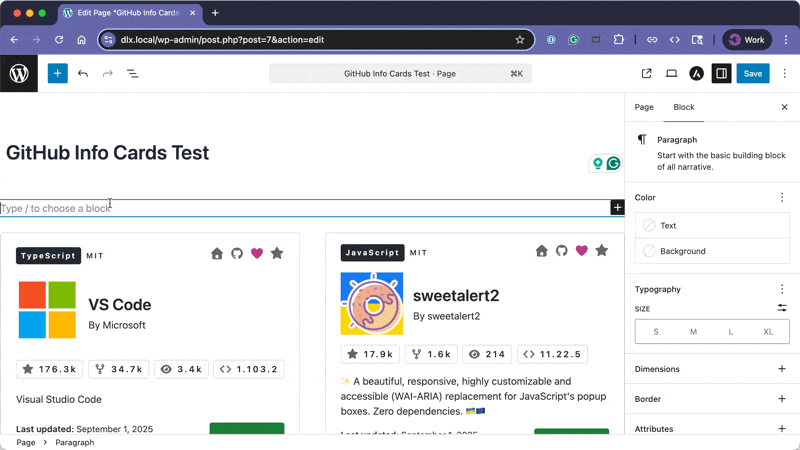Click the WordPress logo icon
This screenshot has width=800, height=450.
point(19,73)
